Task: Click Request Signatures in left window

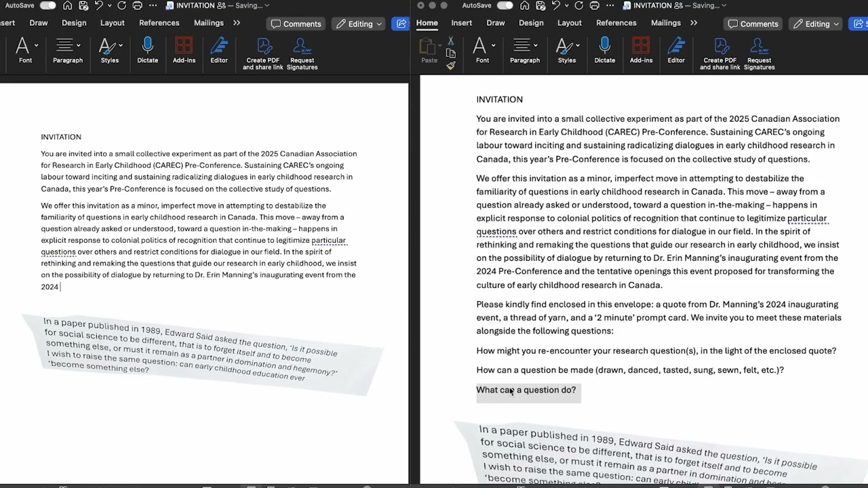Action: click(302, 53)
